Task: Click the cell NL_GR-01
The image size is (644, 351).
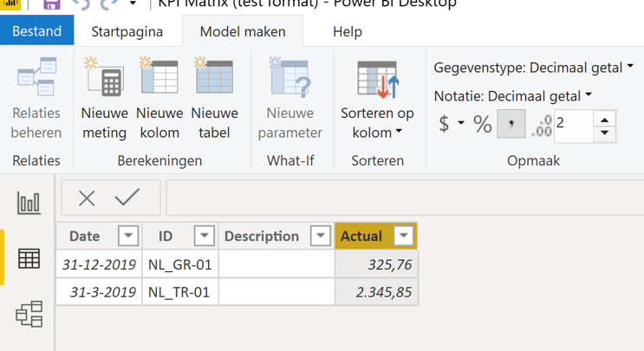Action: (180, 265)
